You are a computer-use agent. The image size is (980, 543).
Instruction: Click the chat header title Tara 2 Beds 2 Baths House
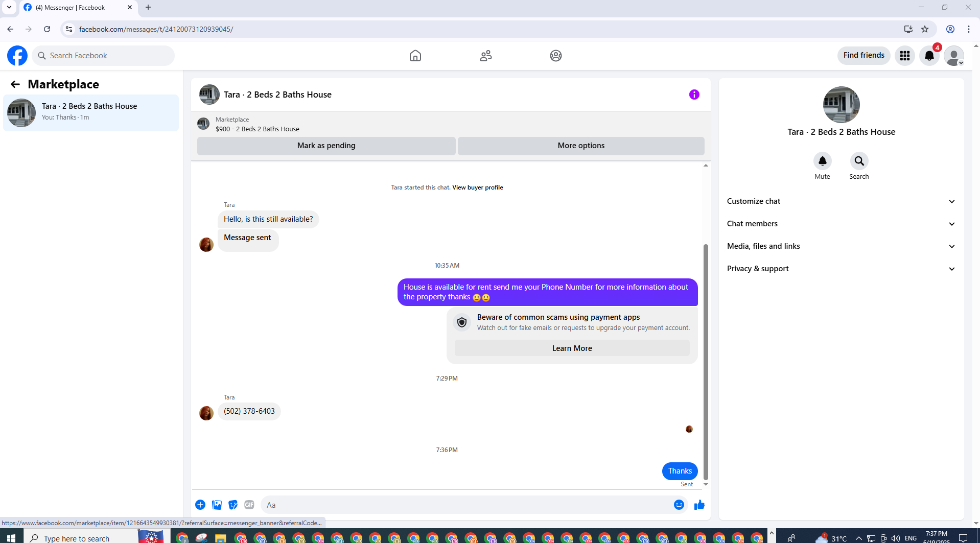(277, 95)
